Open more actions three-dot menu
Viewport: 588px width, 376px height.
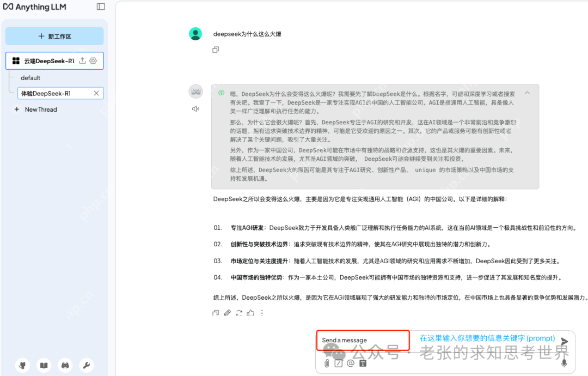tap(262, 313)
